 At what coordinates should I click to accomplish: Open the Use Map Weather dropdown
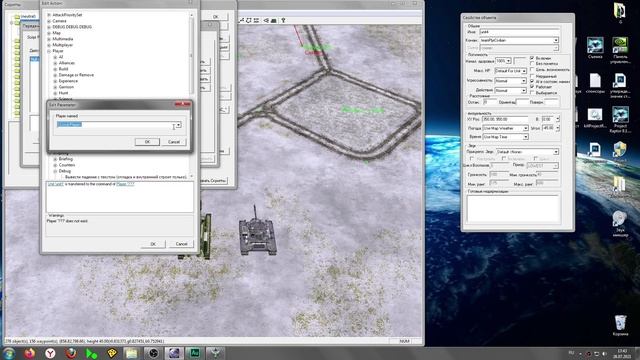tap(525, 128)
